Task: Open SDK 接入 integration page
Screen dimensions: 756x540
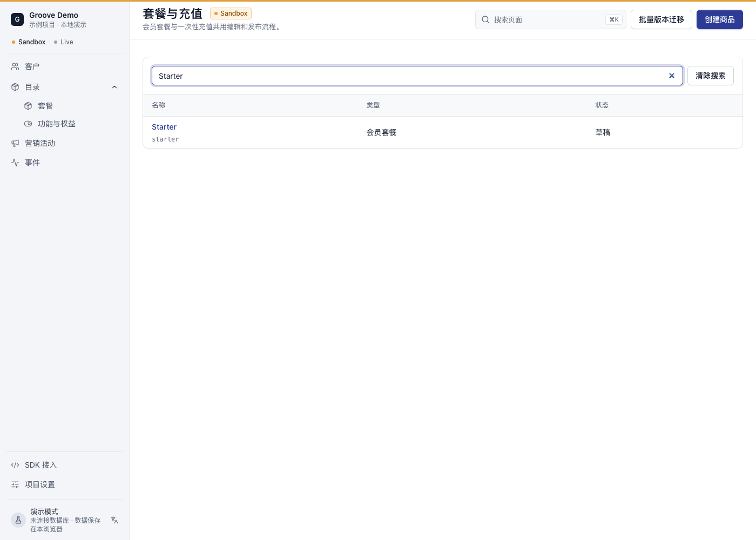Action: [x=65, y=465]
